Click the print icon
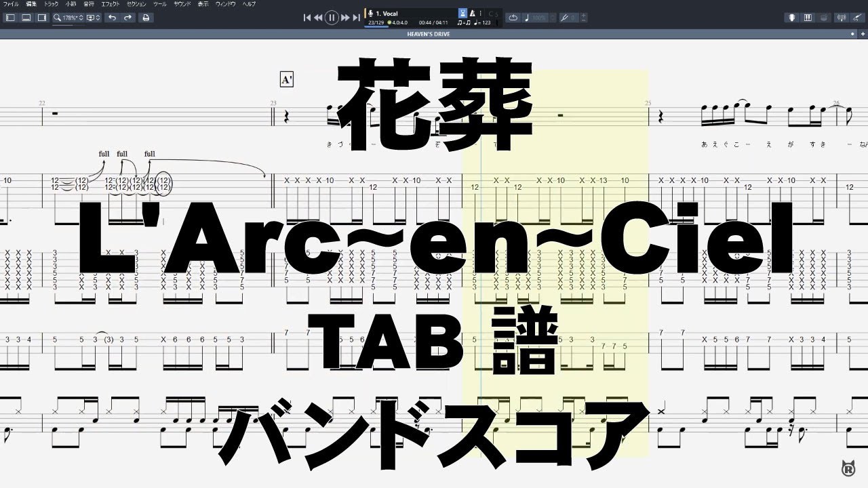The image size is (868, 488). point(146,18)
